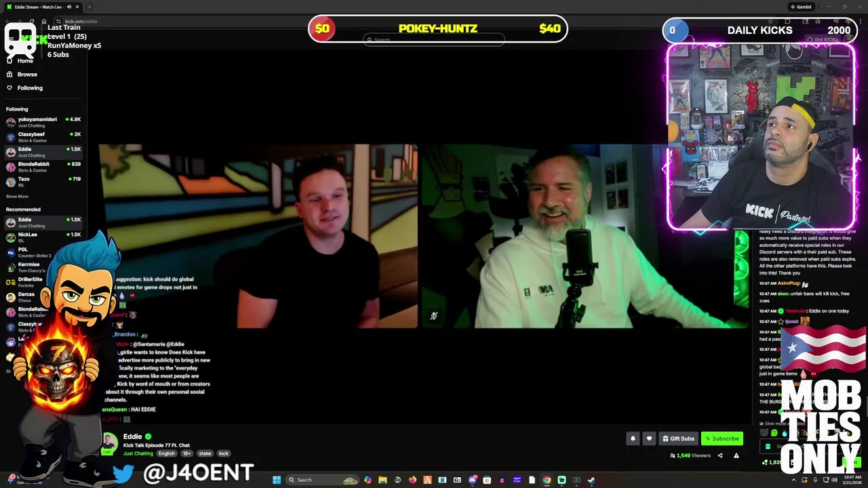This screenshot has width=868, height=488.
Task: Click the green Kick face emote in chat
Action: point(774,432)
